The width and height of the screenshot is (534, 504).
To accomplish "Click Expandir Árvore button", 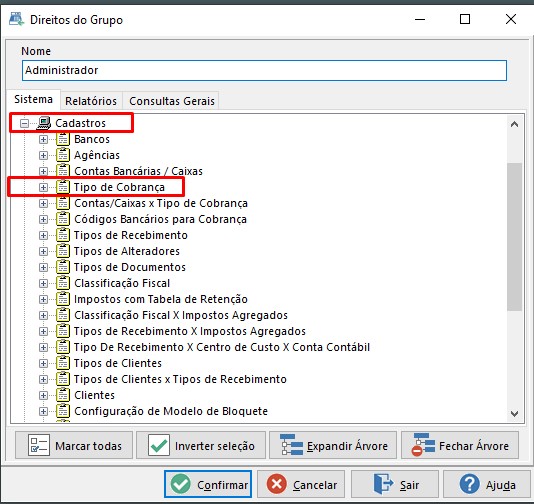I will tap(333, 445).
